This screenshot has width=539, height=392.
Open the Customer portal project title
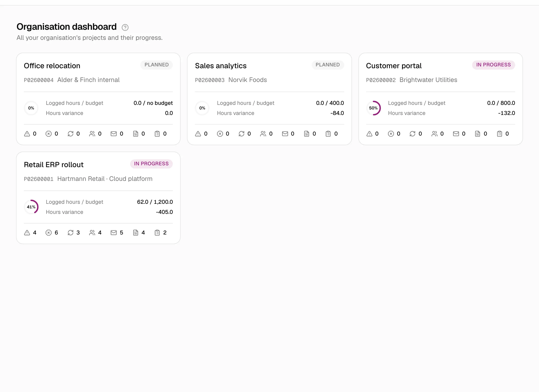point(394,66)
